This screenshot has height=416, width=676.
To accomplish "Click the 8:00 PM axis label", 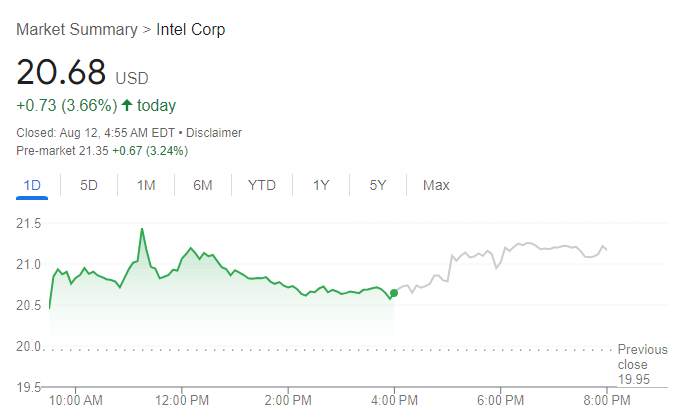I will tap(606, 401).
